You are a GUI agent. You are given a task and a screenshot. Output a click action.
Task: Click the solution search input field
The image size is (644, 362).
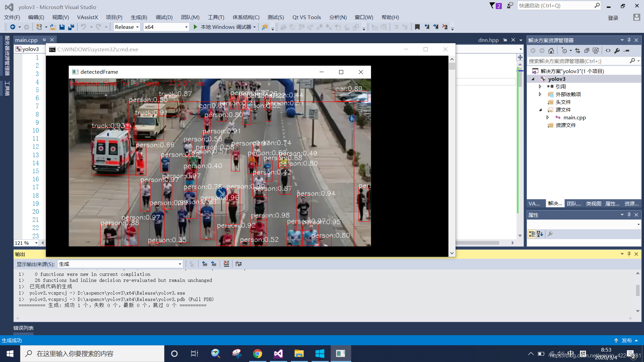pos(579,61)
